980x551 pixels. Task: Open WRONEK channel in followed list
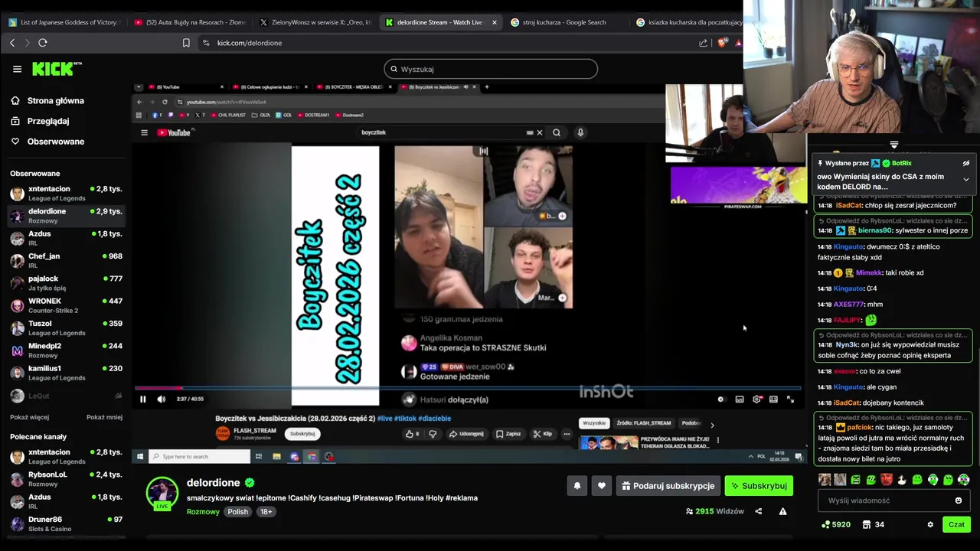click(x=66, y=305)
